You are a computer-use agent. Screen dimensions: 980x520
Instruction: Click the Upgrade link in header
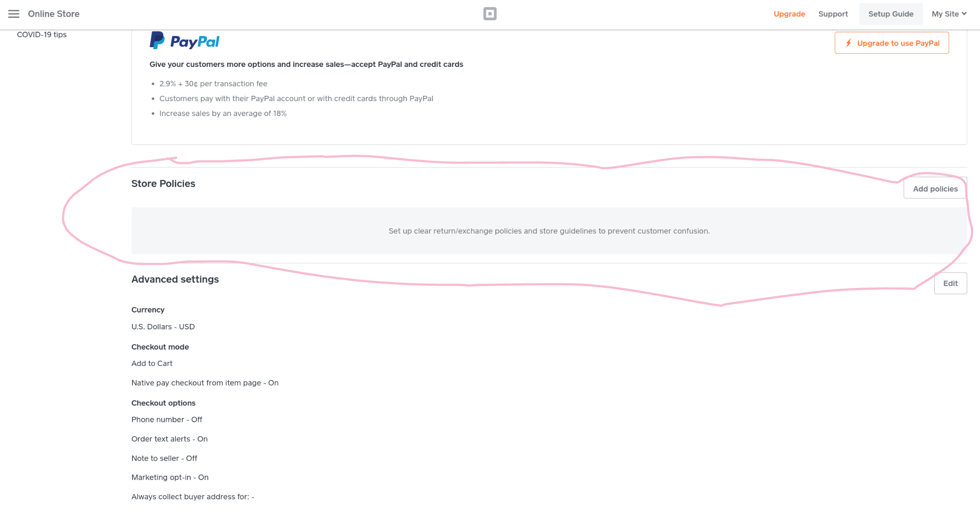[789, 14]
